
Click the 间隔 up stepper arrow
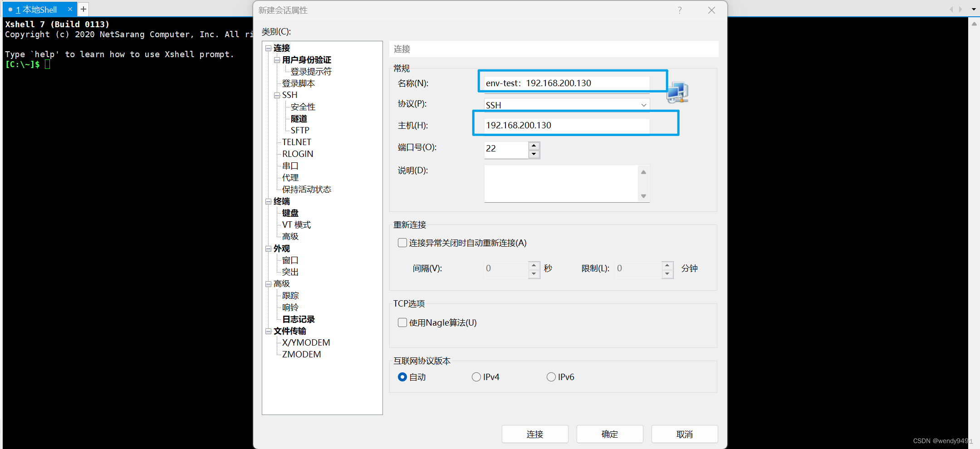pyautogui.click(x=534, y=265)
